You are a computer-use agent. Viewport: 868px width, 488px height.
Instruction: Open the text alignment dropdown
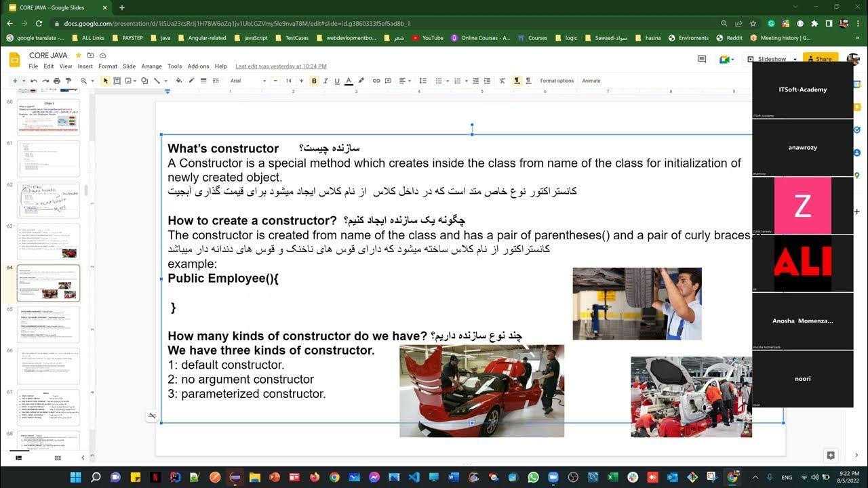click(x=406, y=81)
